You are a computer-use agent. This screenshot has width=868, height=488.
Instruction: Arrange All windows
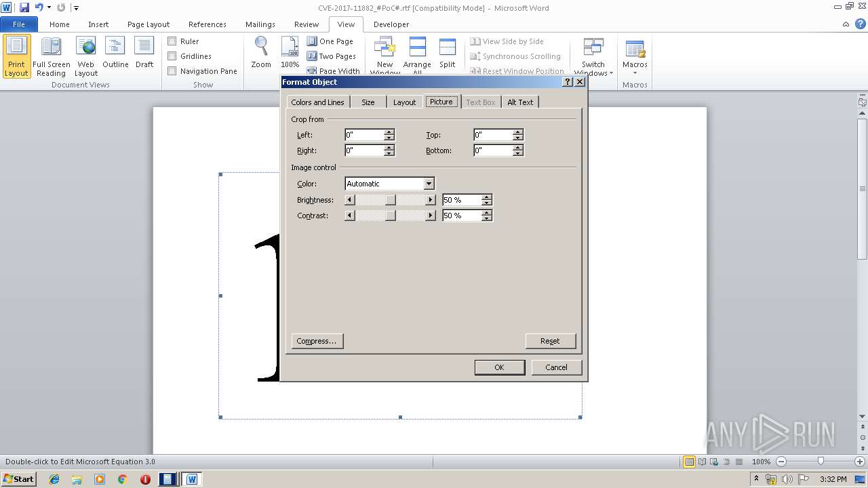pos(417,56)
